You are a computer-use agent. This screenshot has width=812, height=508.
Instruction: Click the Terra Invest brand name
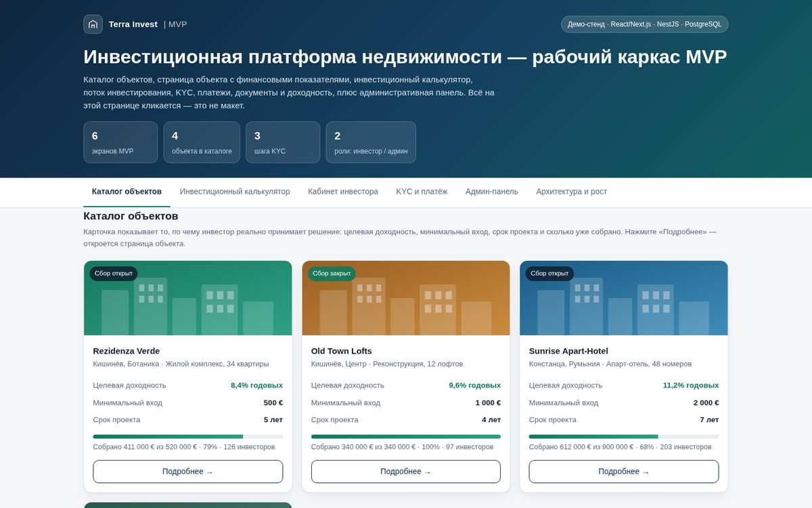133,24
